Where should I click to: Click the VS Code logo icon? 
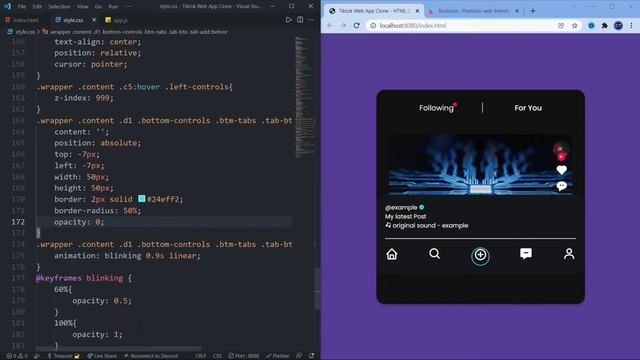tap(7, 6)
